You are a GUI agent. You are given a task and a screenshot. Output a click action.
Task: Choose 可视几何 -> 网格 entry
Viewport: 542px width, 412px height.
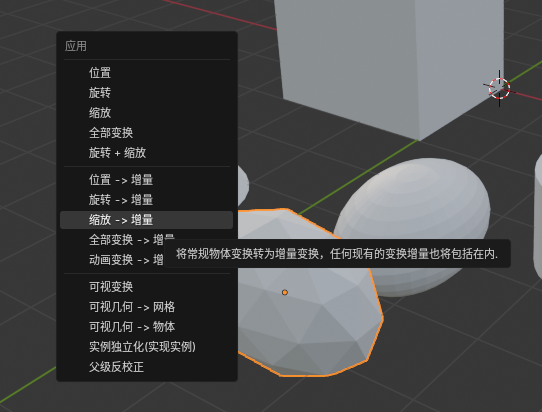click(147, 307)
